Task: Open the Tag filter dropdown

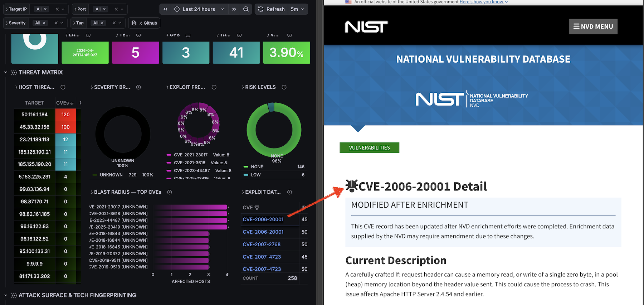Action: pyautogui.click(x=120, y=23)
